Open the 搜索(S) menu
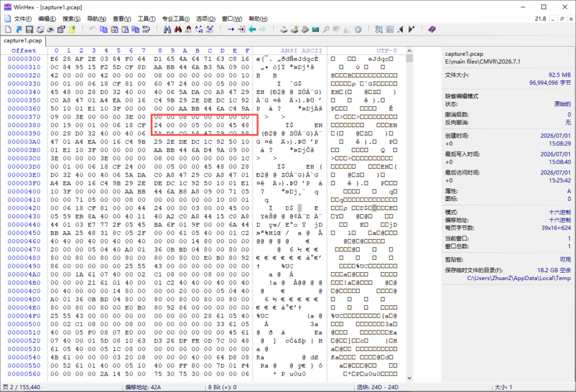 [x=71, y=19]
